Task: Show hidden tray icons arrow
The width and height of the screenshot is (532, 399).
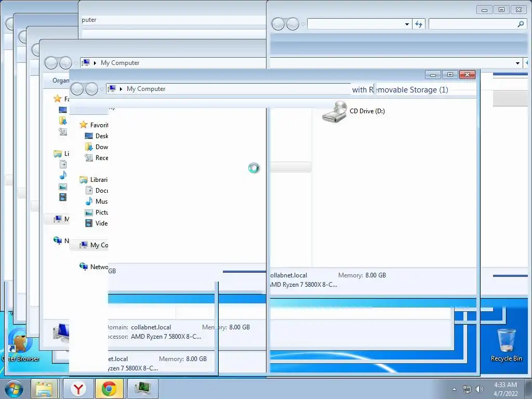Action: 454,389
